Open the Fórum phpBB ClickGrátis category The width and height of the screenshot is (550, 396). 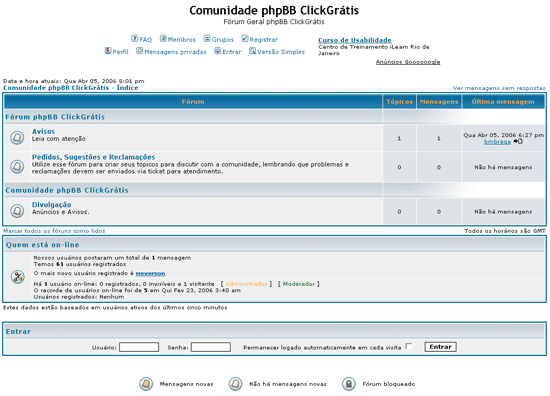55,117
